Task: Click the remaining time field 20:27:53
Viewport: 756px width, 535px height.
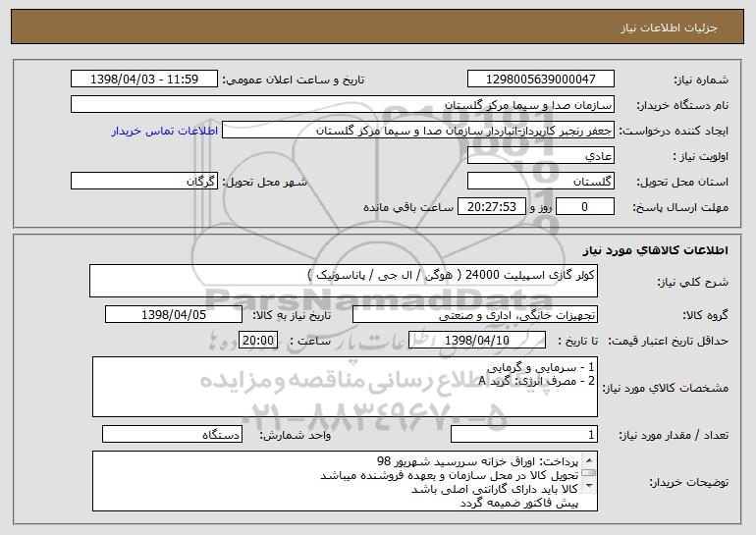Action: pos(491,206)
